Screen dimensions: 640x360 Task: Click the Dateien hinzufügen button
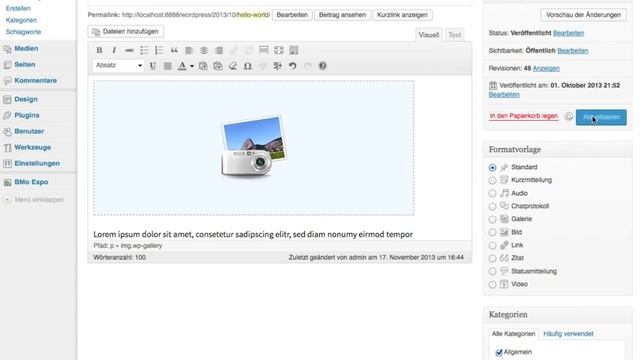tap(126, 31)
